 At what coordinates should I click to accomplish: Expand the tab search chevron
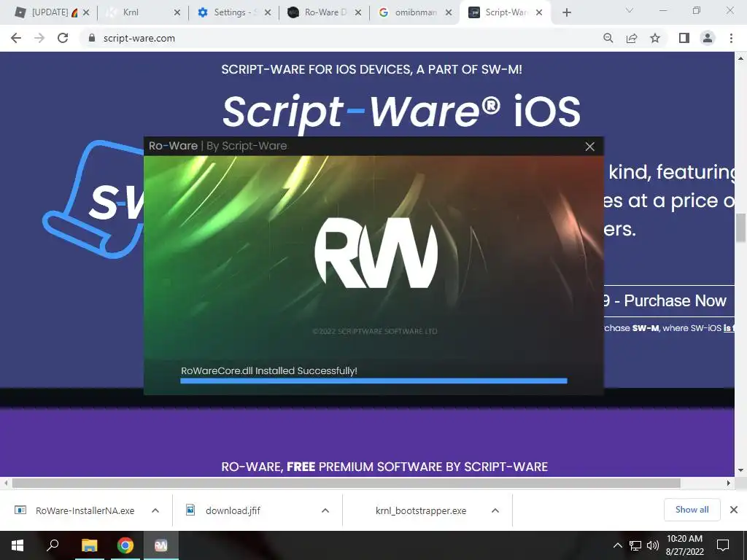pyautogui.click(x=630, y=10)
